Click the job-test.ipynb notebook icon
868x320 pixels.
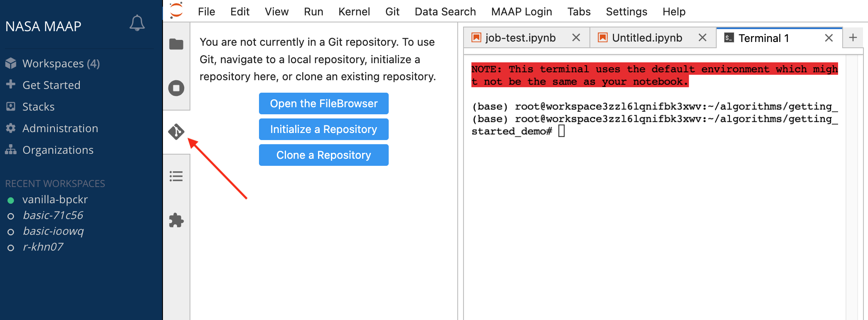tap(476, 38)
